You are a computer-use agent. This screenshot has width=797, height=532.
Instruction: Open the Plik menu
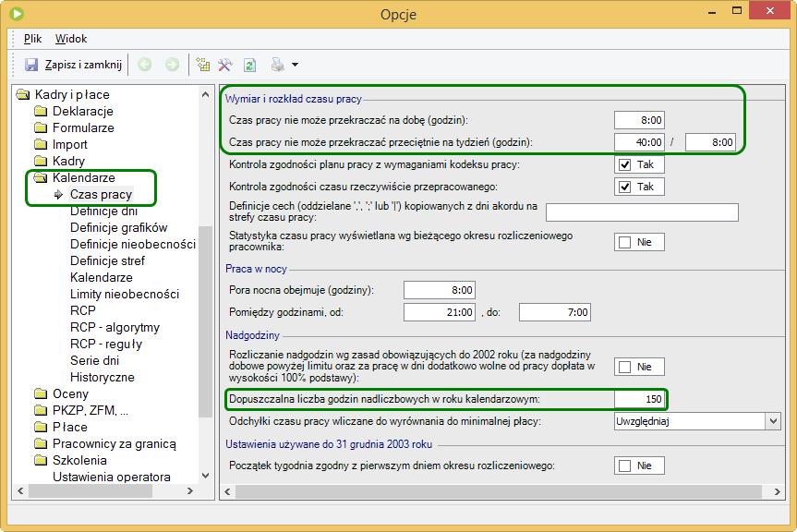point(32,39)
